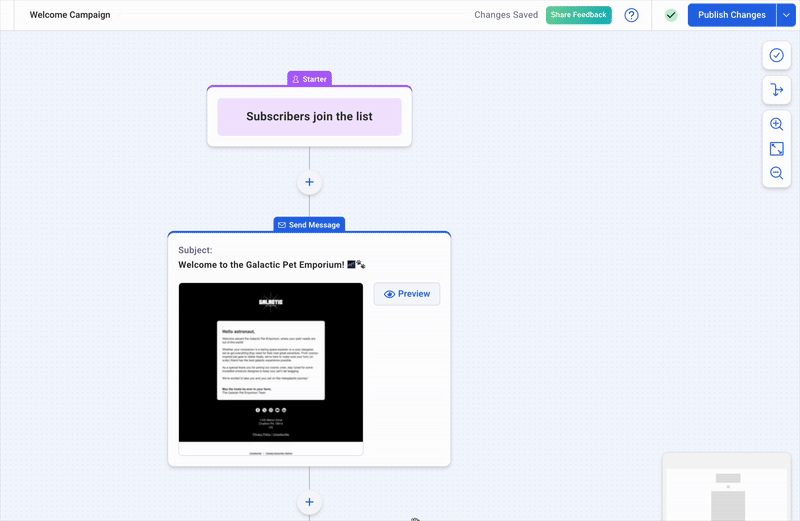
Task: Click the envelope icon on Send Message tag
Action: point(282,225)
